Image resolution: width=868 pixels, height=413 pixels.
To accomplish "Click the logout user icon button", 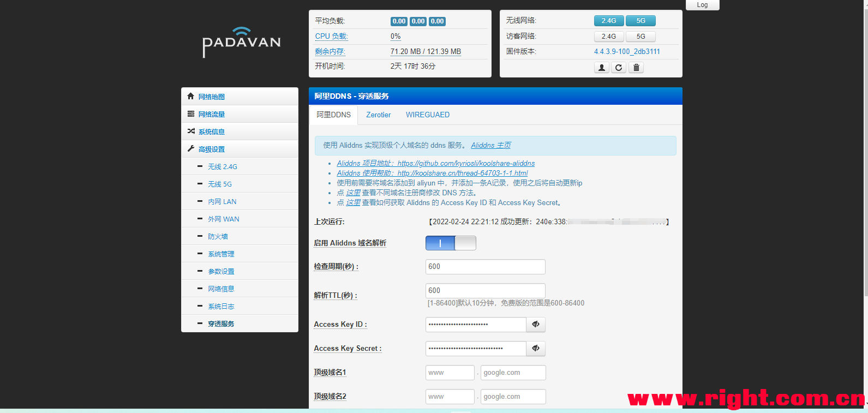I will pyautogui.click(x=601, y=68).
